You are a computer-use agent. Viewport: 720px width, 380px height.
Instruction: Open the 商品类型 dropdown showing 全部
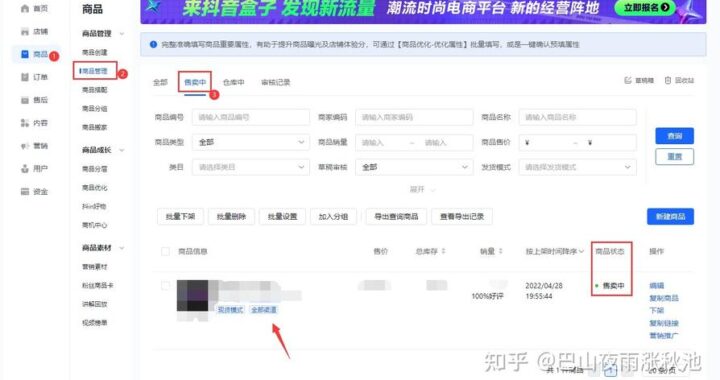click(x=251, y=142)
